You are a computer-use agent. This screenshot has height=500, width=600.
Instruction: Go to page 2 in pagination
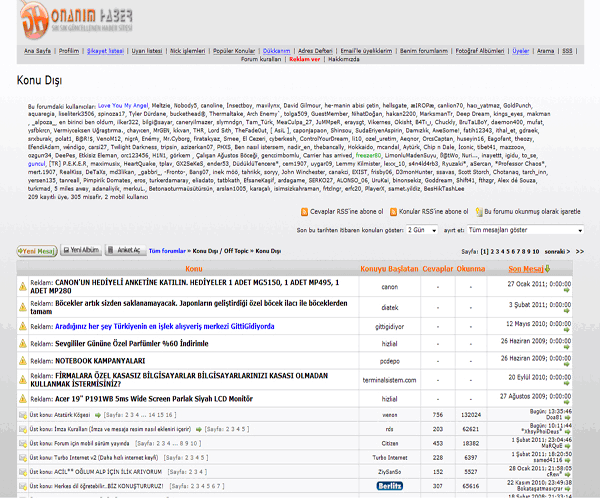(492, 252)
